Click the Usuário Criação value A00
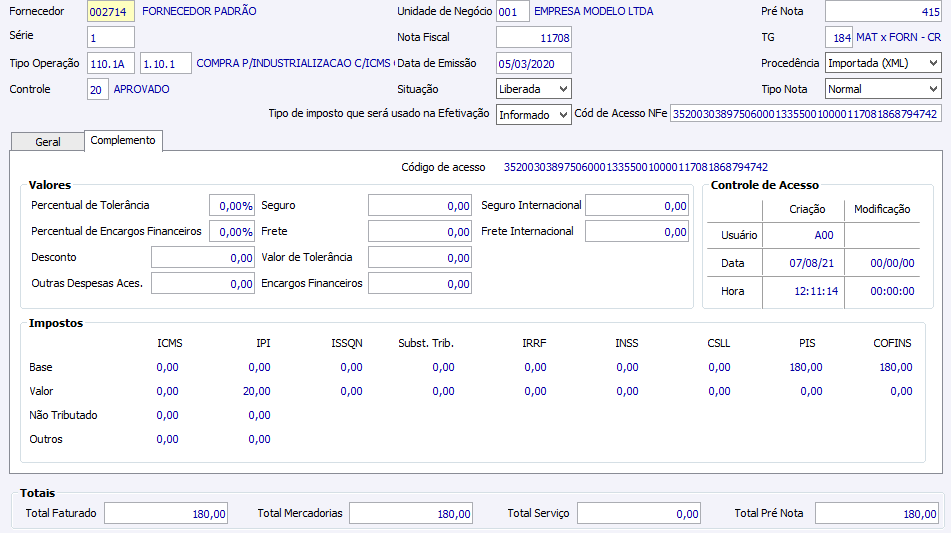951x533 pixels. point(824,235)
